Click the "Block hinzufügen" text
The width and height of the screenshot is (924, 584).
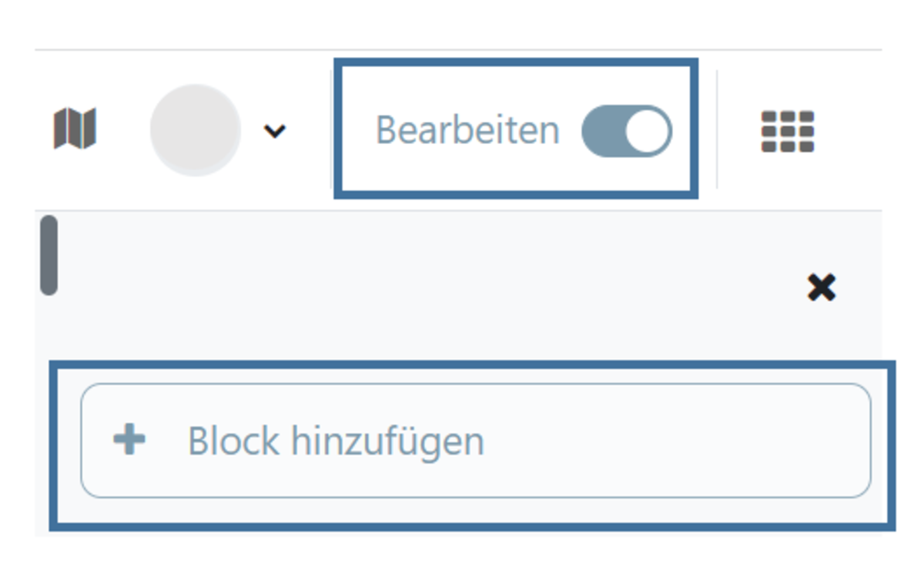coord(336,441)
